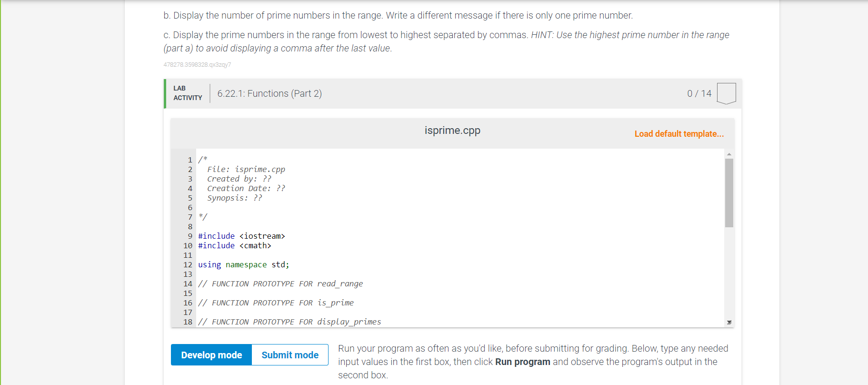This screenshot has width=868, height=385.
Task: Place cursor on Created by comment line
Action: pyautogui.click(x=239, y=179)
